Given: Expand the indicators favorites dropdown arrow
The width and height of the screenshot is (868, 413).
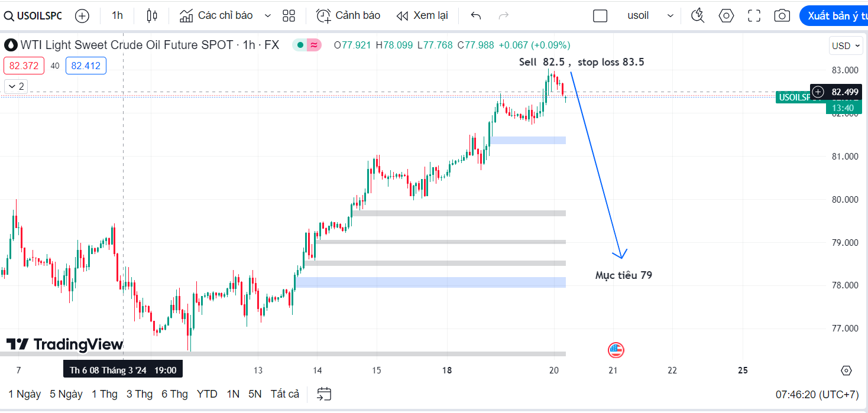Looking at the screenshot, I should pos(268,16).
